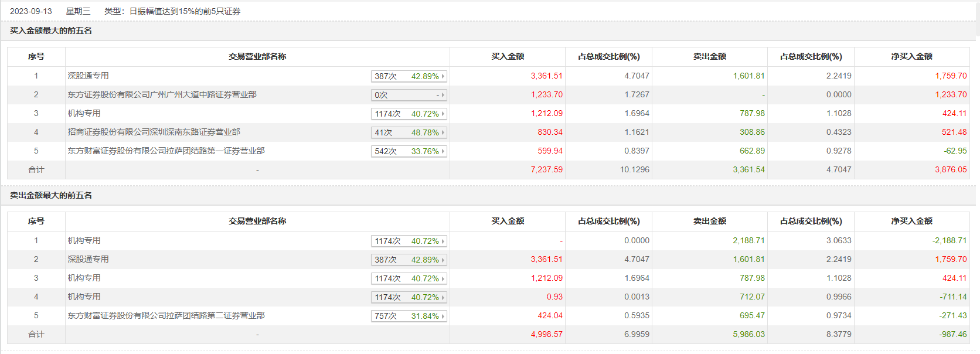Open 1174次 box in the -711.14 row
980x354 pixels.
409,297
